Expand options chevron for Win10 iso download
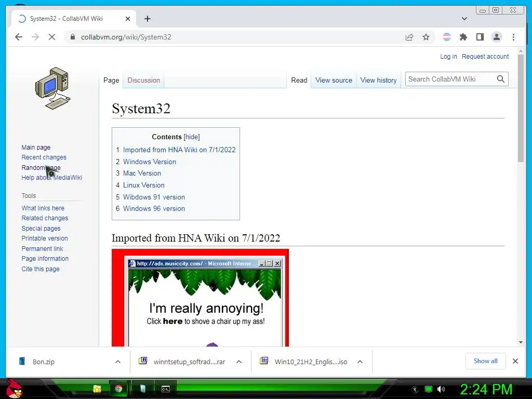The image size is (532, 399). tap(360, 362)
